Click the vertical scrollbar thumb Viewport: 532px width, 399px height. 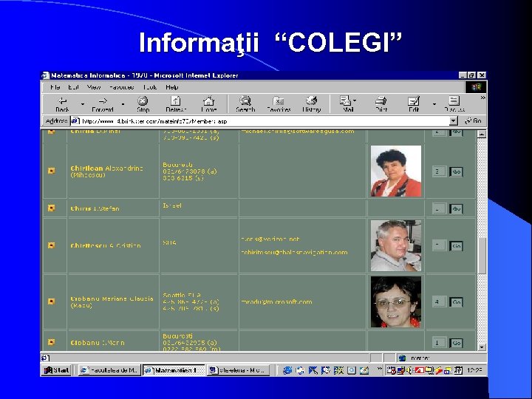[482, 256]
